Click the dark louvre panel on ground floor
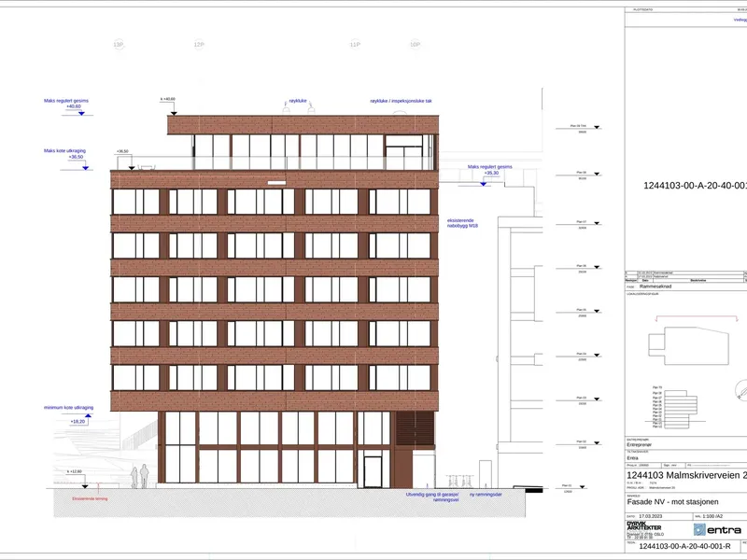 click(x=415, y=428)
